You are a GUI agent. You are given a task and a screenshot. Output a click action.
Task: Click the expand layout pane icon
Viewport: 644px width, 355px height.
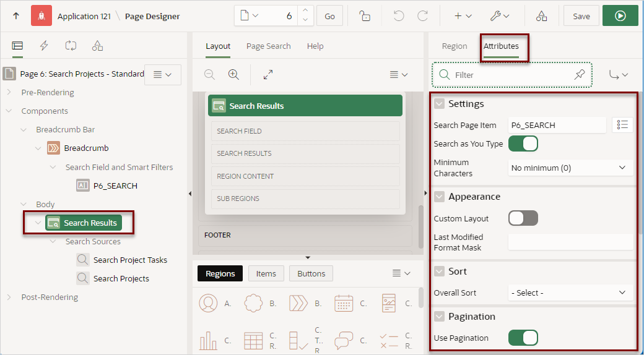point(268,74)
